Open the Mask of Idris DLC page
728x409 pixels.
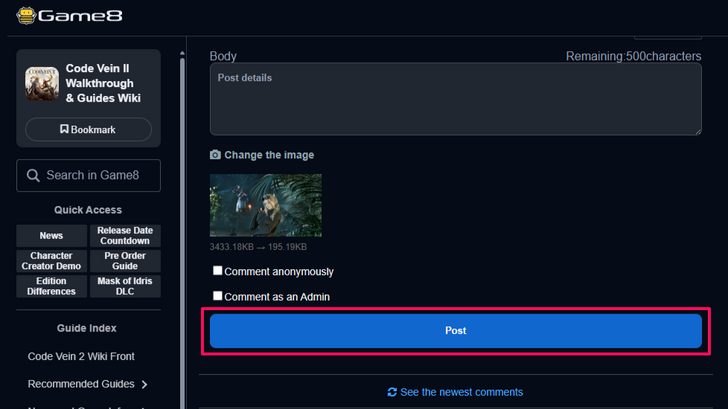tap(125, 286)
